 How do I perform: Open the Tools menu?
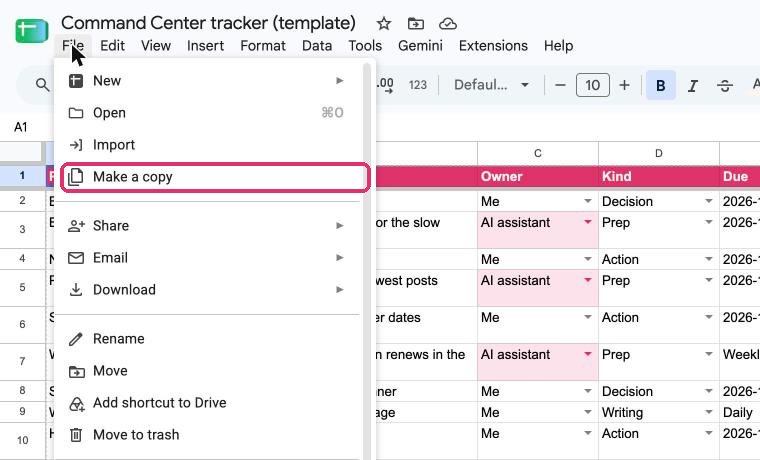click(365, 46)
